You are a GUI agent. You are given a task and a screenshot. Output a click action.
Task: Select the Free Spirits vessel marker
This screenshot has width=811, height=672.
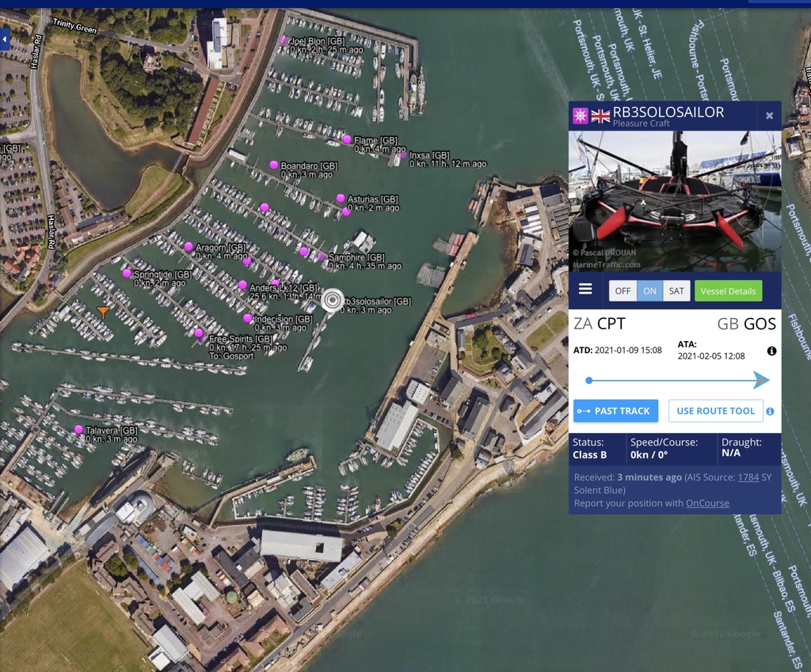(x=199, y=333)
